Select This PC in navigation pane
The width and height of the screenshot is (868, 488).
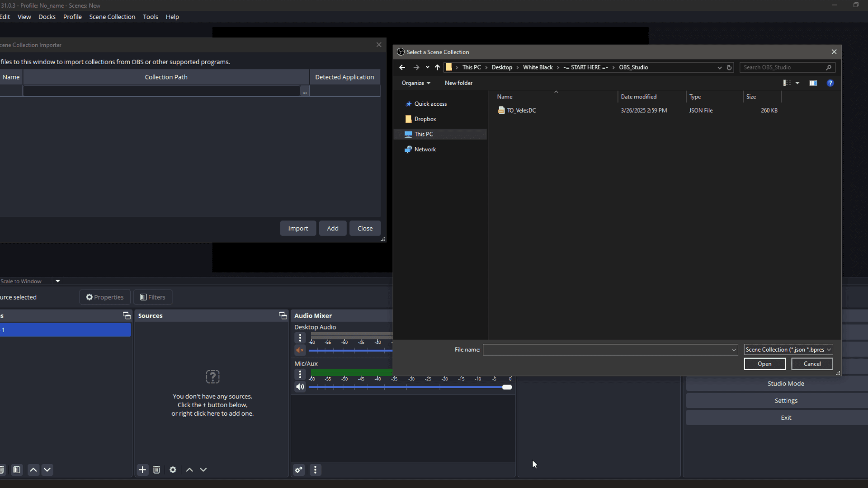coord(440,134)
